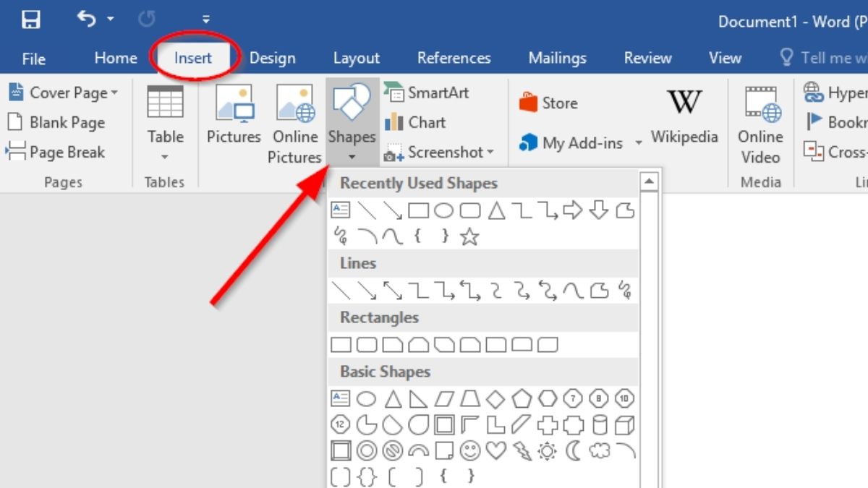Switch to the Design tab
This screenshot has width=868, height=488.
click(272, 59)
